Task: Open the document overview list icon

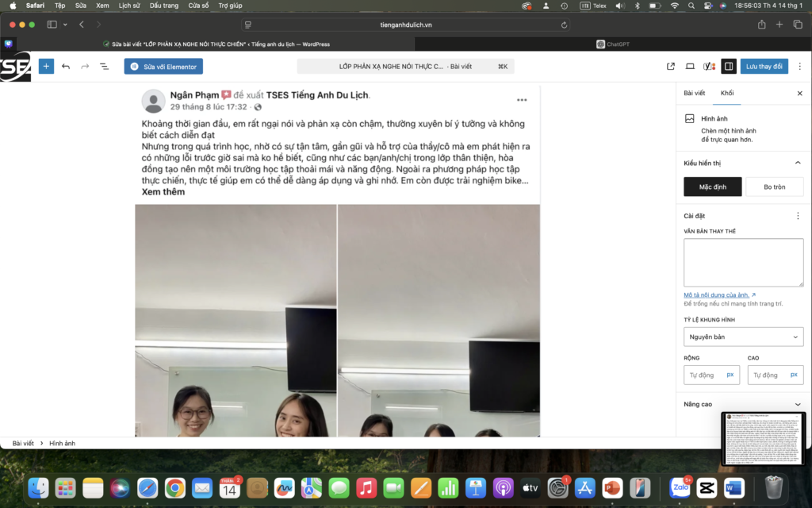Action: point(104,67)
